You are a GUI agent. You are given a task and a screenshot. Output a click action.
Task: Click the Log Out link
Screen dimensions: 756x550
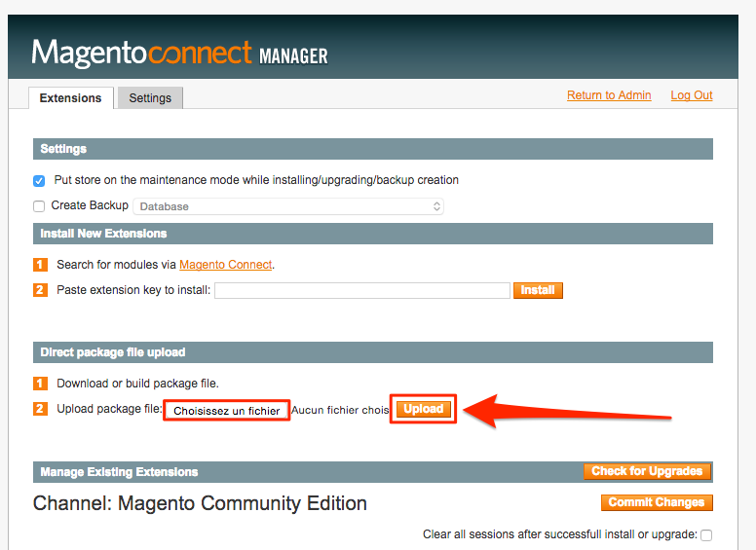click(692, 95)
